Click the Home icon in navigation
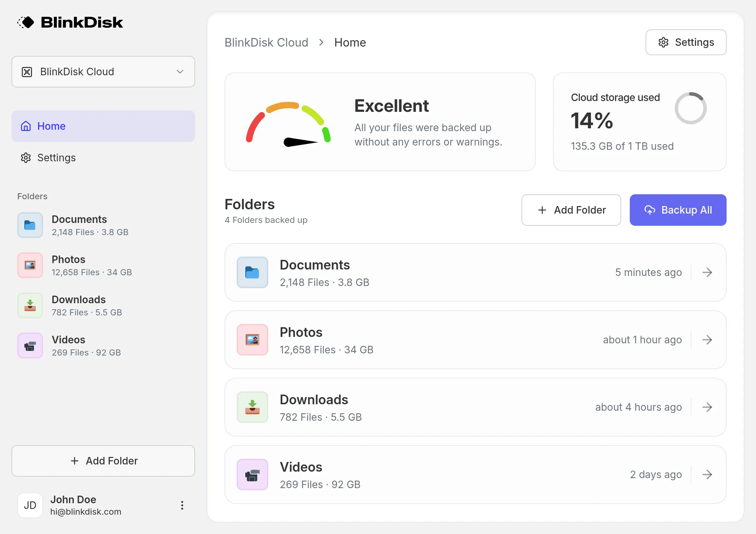Image resolution: width=756 pixels, height=534 pixels. [x=25, y=126]
